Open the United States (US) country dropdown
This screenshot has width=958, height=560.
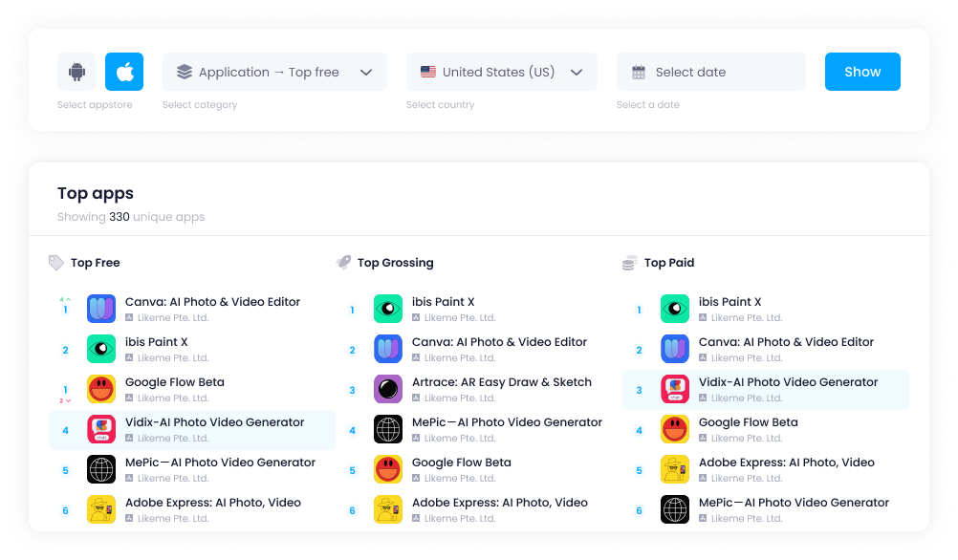pos(502,72)
